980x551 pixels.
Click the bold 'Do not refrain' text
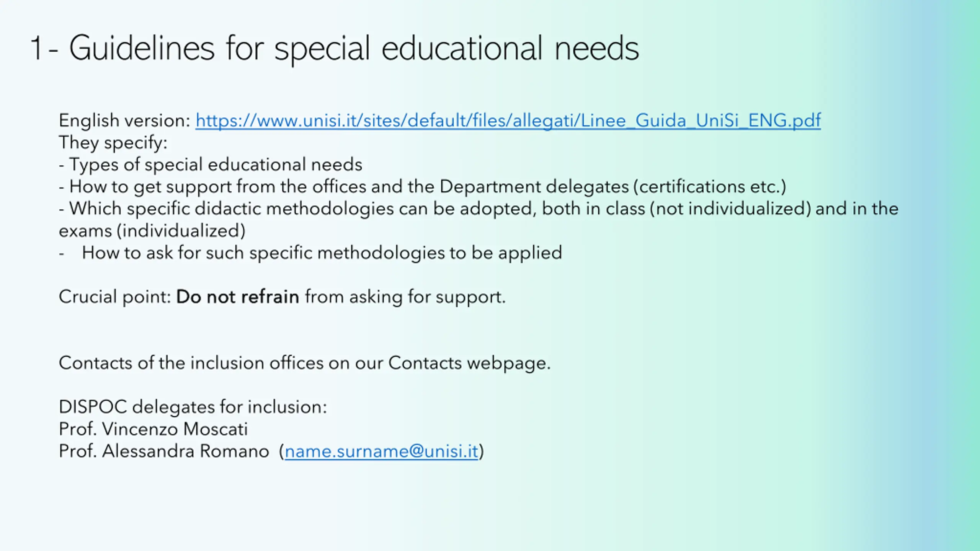237,297
